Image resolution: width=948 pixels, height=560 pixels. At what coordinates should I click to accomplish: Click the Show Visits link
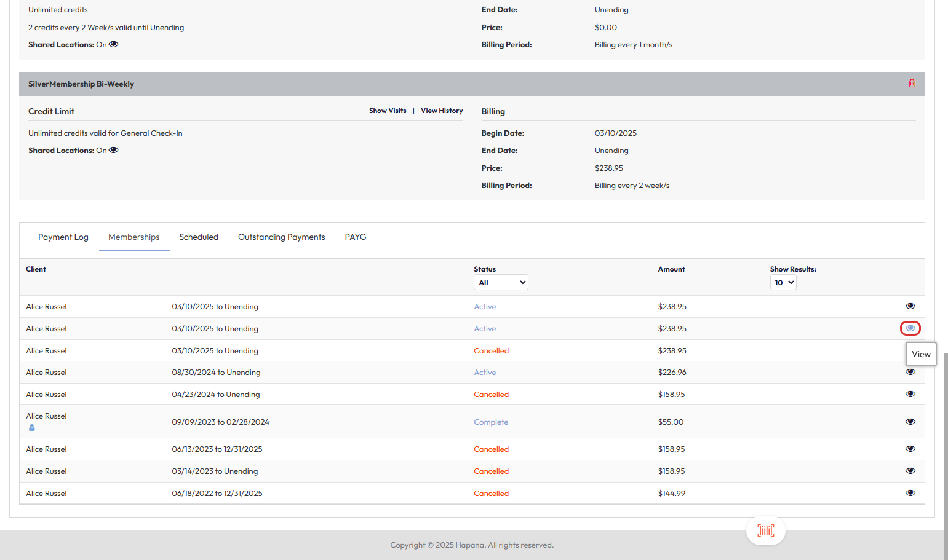click(x=388, y=111)
